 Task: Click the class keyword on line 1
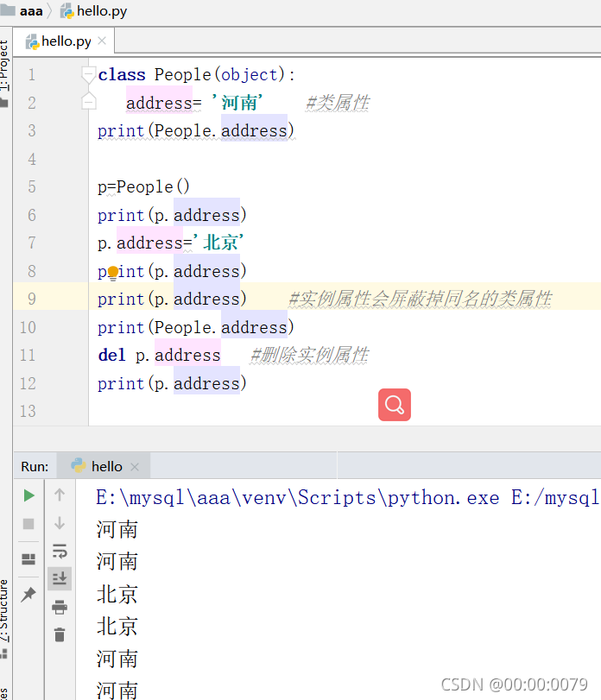[122, 74]
